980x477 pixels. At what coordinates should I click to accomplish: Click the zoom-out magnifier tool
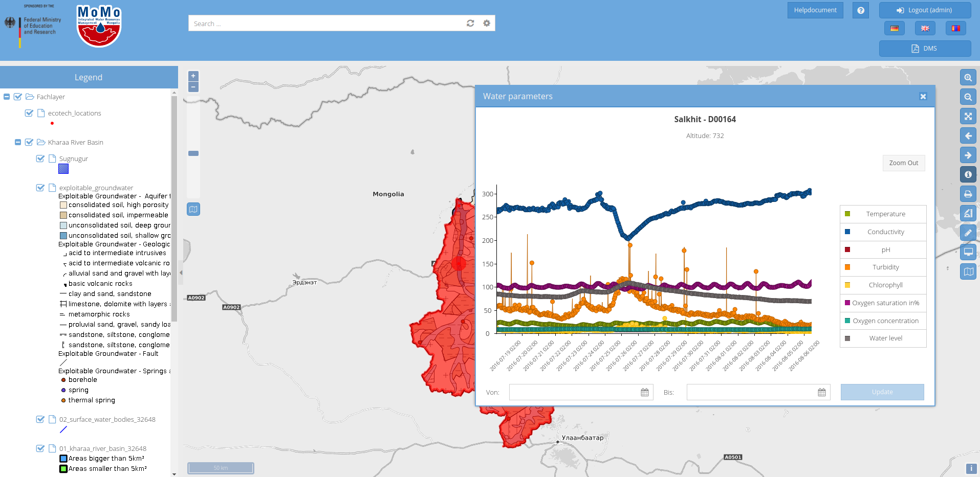click(x=968, y=97)
